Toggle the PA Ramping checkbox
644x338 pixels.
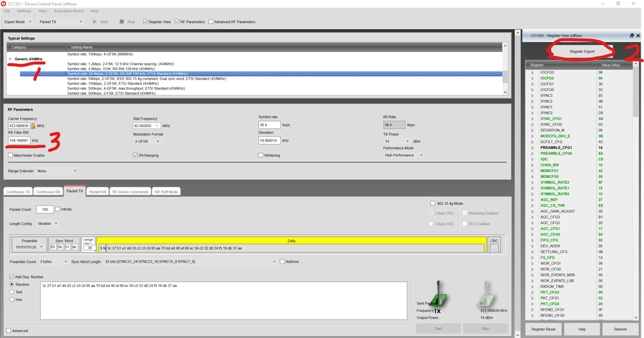point(136,155)
